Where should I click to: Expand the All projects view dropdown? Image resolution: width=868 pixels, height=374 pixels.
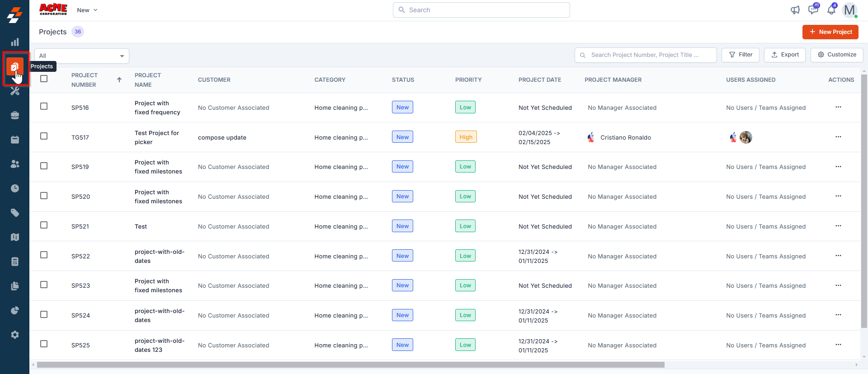82,56
